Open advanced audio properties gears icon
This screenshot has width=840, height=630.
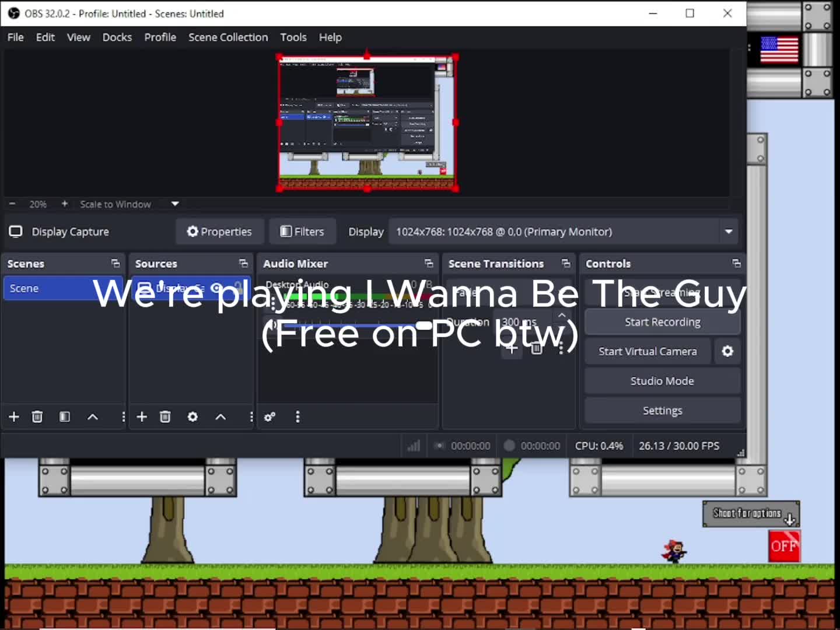point(269,416)
